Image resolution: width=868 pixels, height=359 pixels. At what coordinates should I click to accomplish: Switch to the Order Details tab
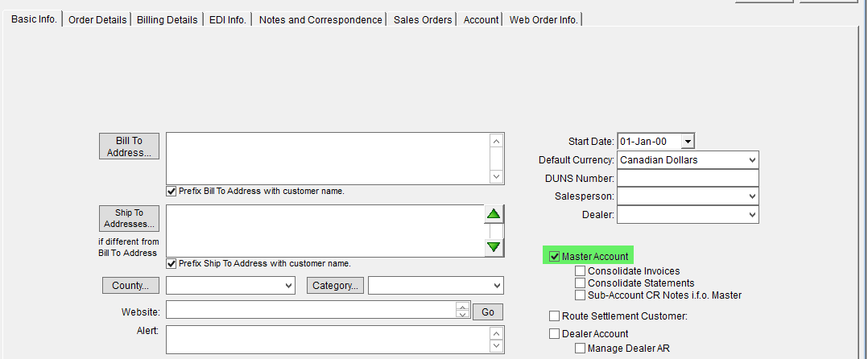pyautogui.click(x=97, y=20)
